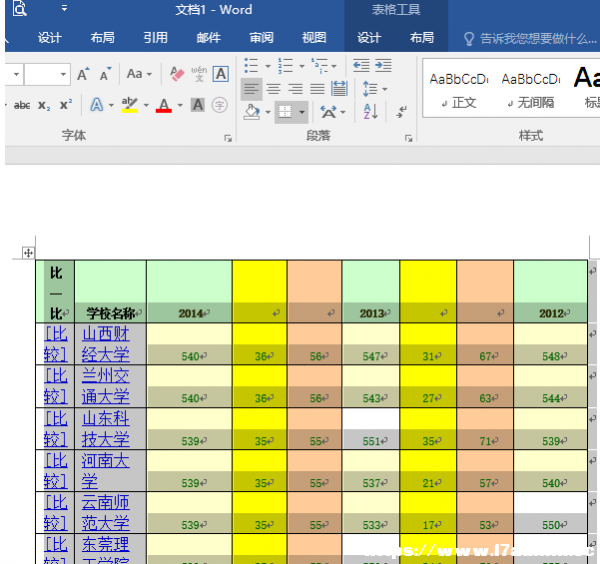Click the table move handle icon
The width and height of the screenshot is (600, 564).
[x=28, y=253]
